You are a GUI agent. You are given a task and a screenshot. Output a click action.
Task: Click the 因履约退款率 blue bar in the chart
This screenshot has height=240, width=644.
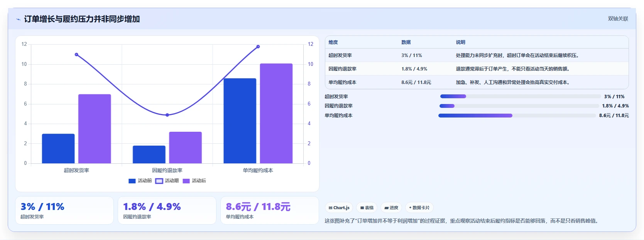[149, 154]
